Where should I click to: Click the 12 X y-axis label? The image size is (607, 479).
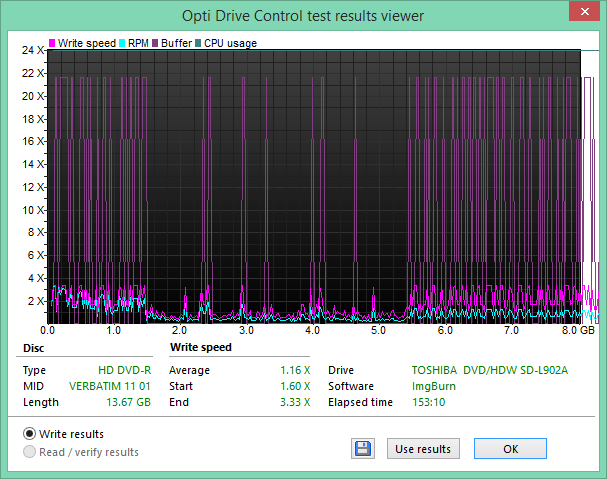[33, 187]
